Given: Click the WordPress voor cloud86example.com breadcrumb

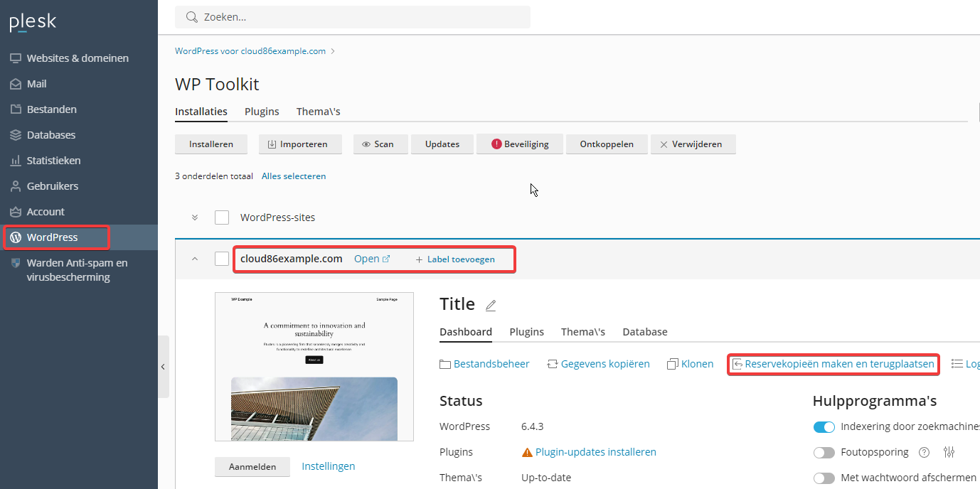Looking at the screenshot, I should pyautogui.click(x=250, y=51).
